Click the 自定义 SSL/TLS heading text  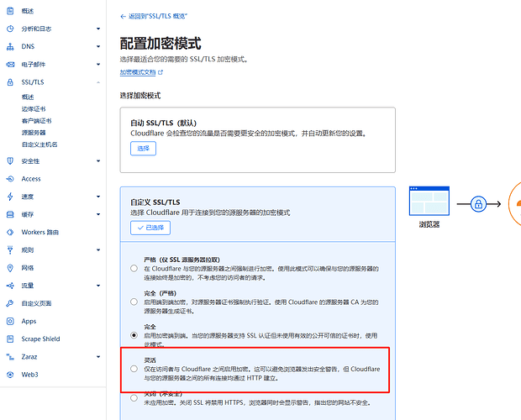[155, 202]
